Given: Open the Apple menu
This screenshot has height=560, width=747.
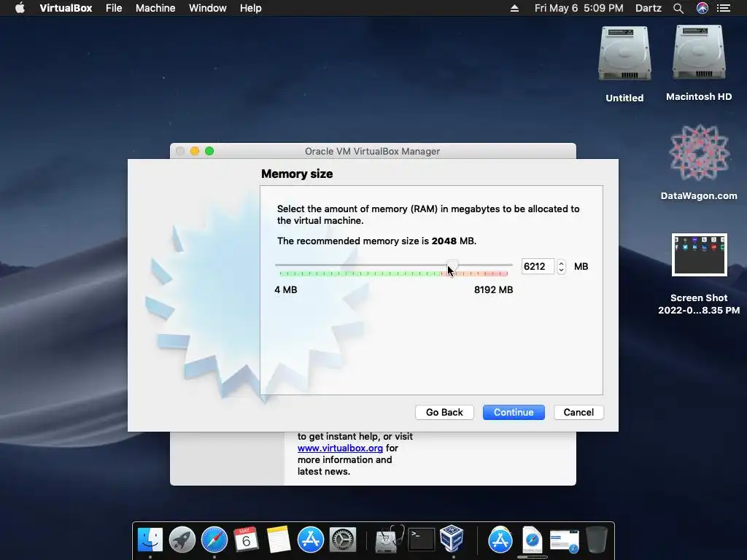Looking at the screenshot, I should click(20, 8).
